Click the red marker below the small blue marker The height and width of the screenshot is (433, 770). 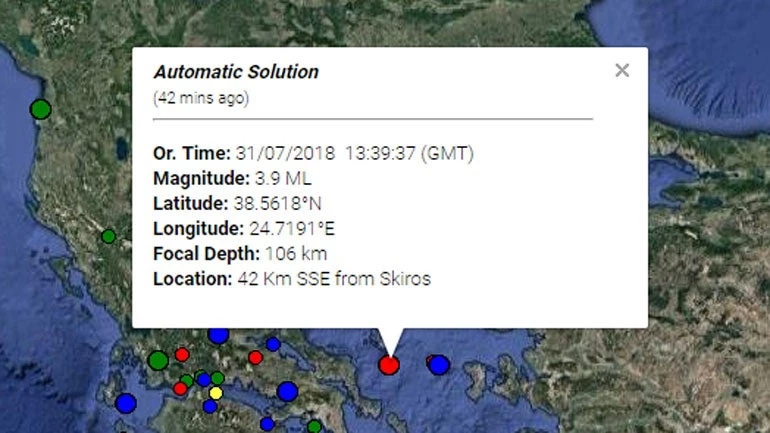coord(255,357)
